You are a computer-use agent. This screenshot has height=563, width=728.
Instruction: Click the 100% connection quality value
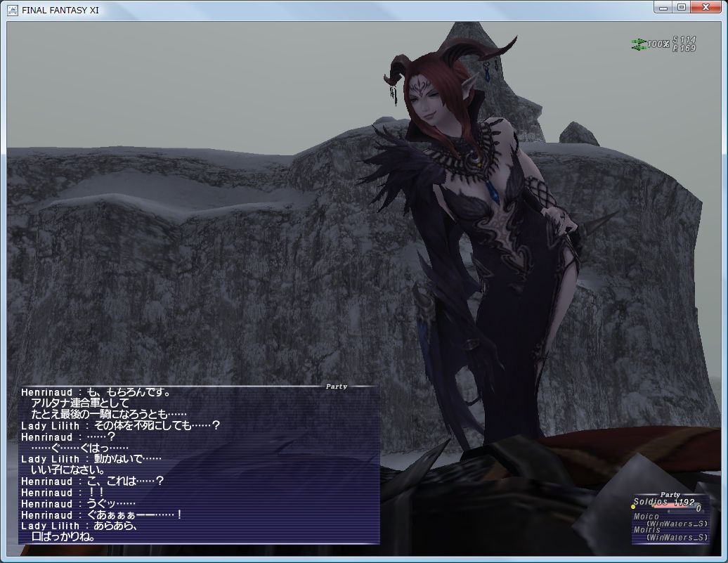[x=658, y=44]
